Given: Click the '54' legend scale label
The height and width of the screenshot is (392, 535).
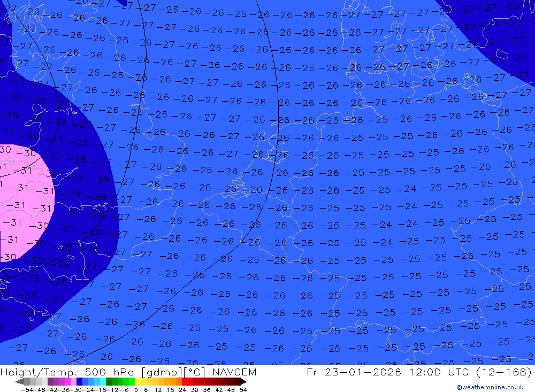Looking at the screenshot, I should click(243, 390).
